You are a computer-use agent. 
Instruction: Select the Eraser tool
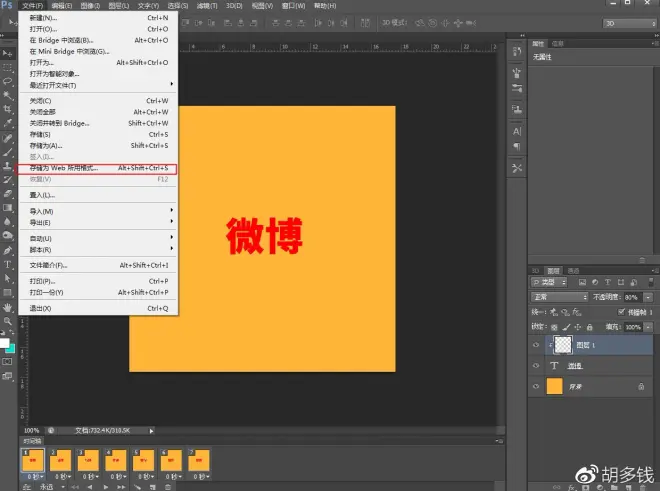(7, 194)
